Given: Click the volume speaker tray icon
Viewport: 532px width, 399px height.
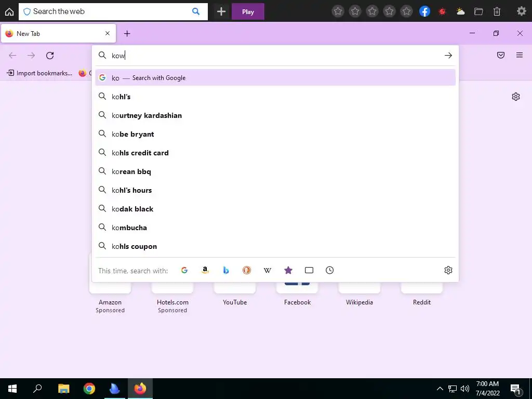Looking at the screenshot, I should 465,389.
